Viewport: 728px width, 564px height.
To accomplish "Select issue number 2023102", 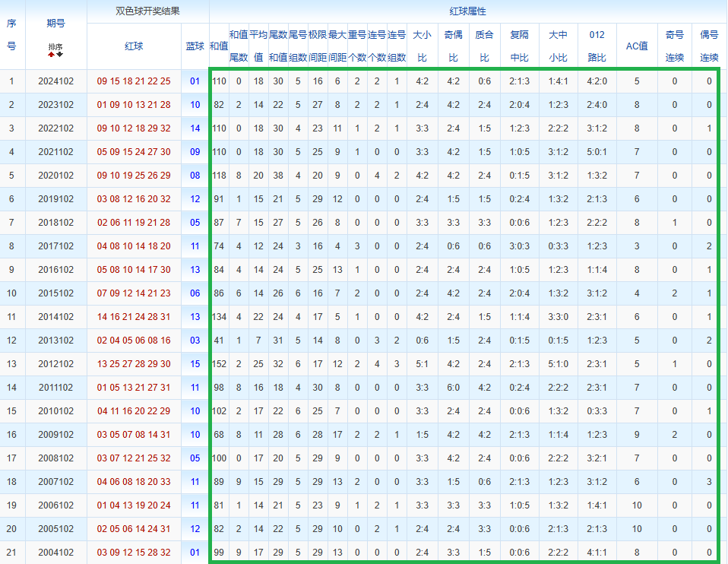I will coord(55,105).
